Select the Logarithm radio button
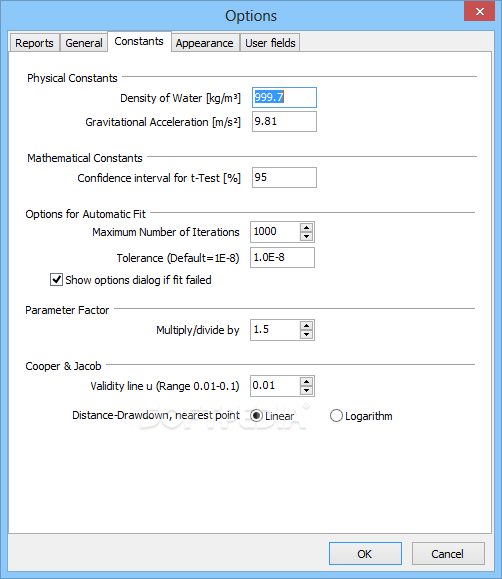The height and width of the screenshot is (579, 502). (336, 416)
